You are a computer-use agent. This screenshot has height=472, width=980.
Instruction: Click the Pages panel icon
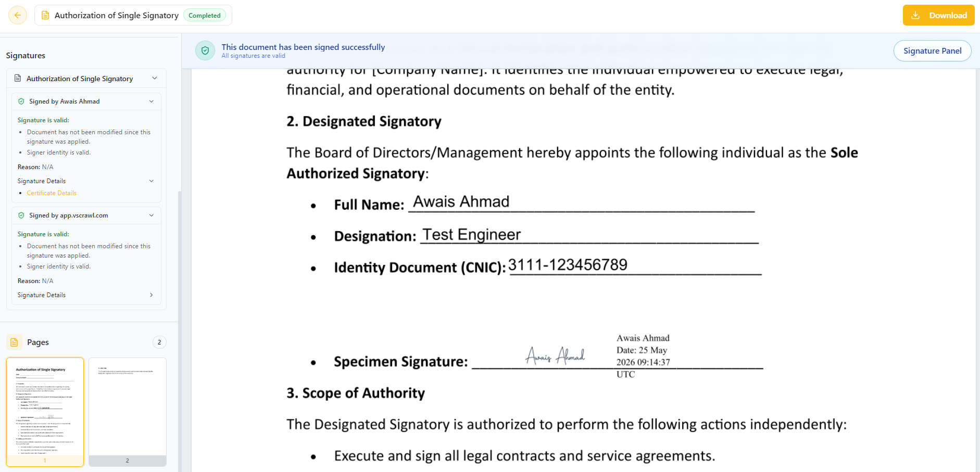[14, 342]
